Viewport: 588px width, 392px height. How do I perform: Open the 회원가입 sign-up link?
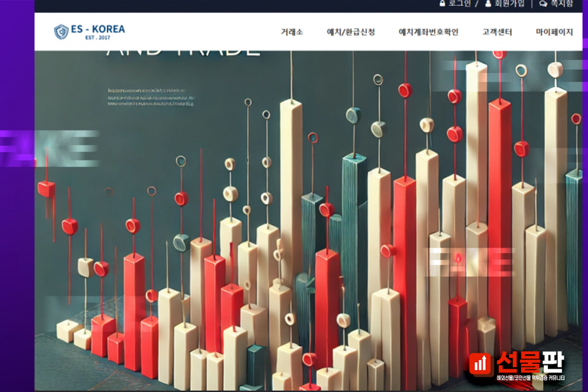click(x=509, y=4)
